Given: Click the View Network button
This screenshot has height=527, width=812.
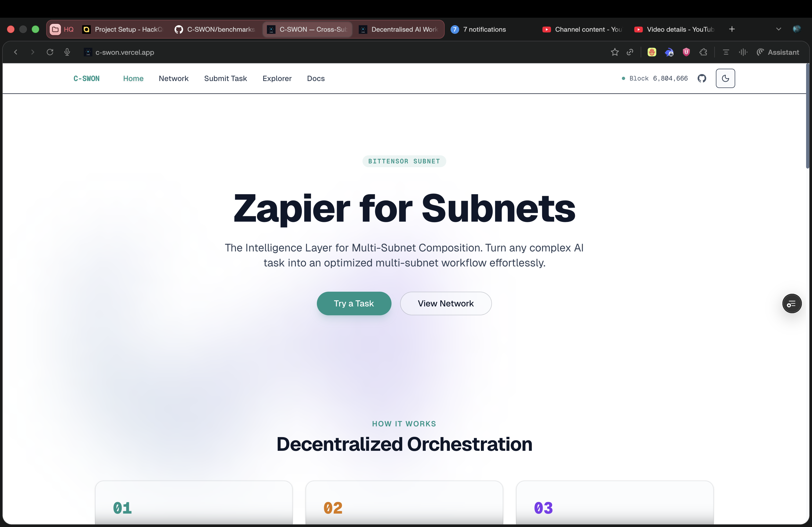Looking at the screenshot, I should 445,303.
